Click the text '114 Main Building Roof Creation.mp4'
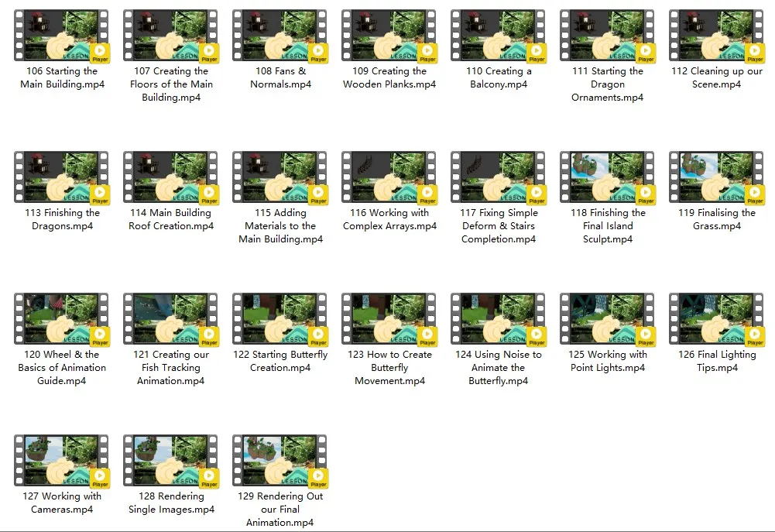775x532 pixels. (171, 219)
